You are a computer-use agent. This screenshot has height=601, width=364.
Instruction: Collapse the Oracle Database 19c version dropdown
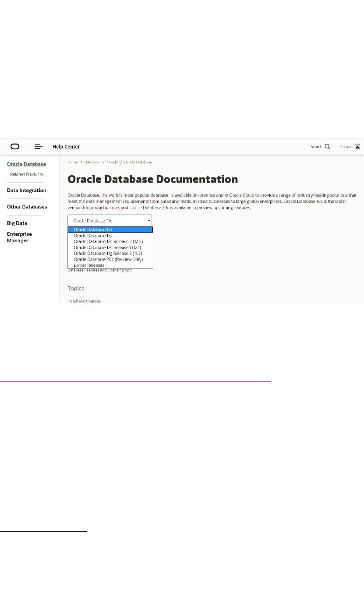coord(110,221)
